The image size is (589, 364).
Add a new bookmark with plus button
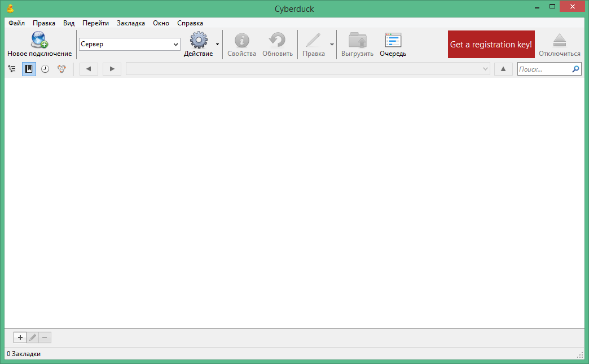(x=20, y=337)
